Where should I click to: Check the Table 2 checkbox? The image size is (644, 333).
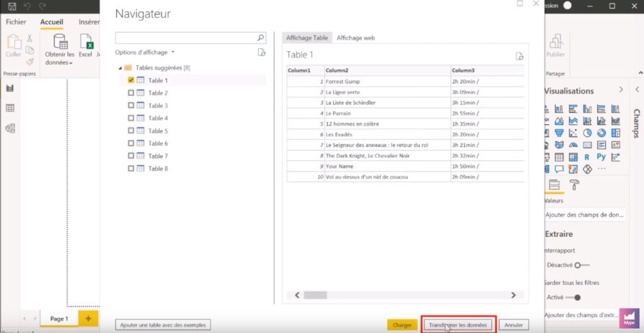point(131,93)
